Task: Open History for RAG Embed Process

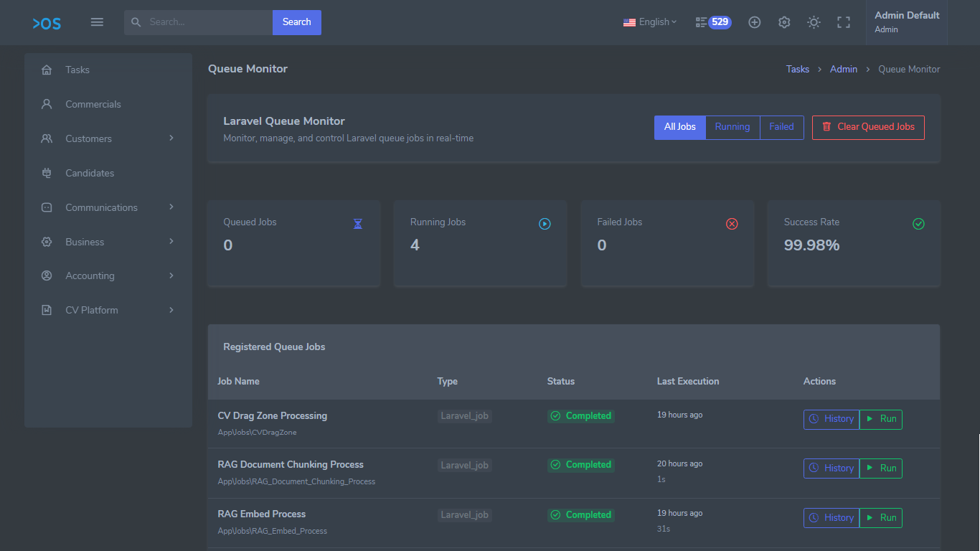Action: click(x=831, y=518)
